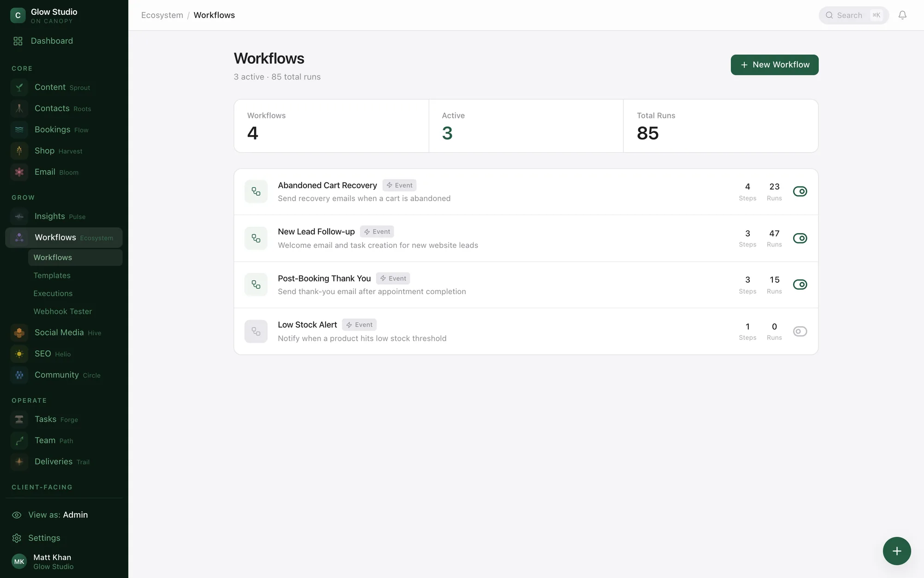Click the floating plus button
Viewport: 924px width, 578px height.
point(897,551)
